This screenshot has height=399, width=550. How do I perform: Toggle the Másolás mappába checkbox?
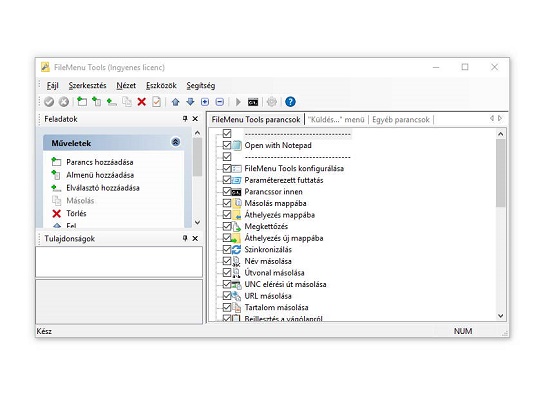(227, 203)
